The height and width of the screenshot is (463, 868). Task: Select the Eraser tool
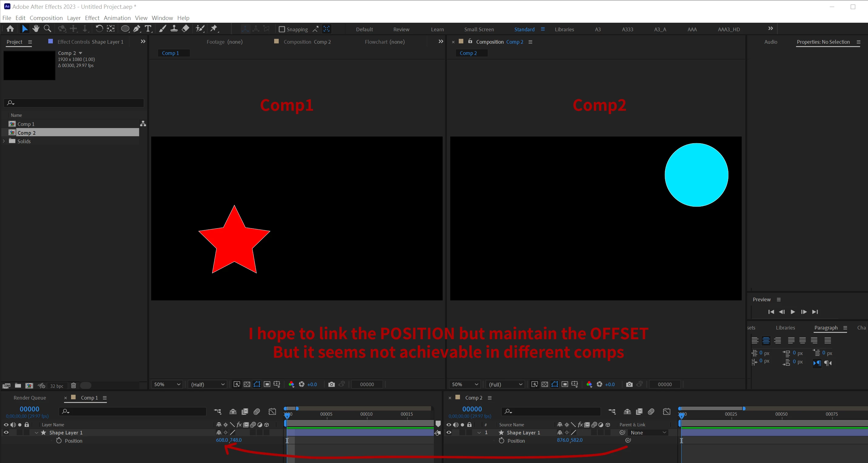pos(185,29)
